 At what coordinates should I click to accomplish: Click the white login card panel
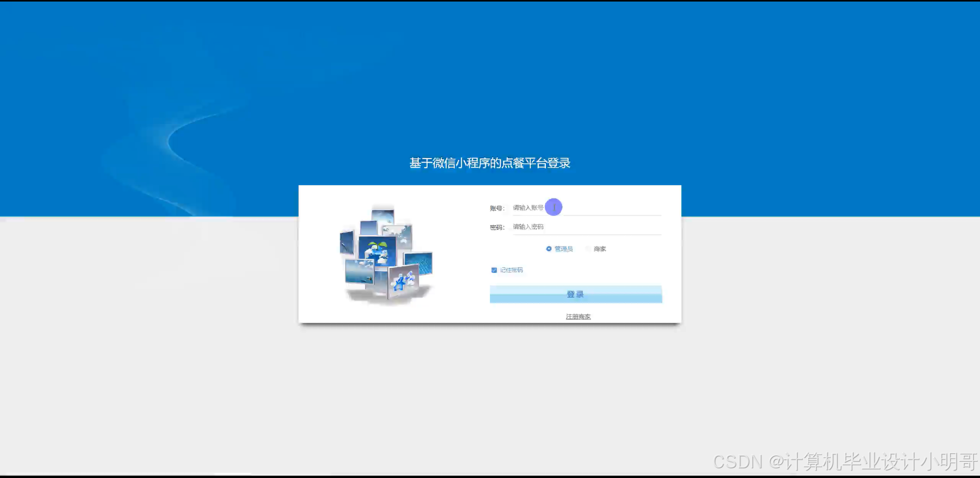pos(489,254)
